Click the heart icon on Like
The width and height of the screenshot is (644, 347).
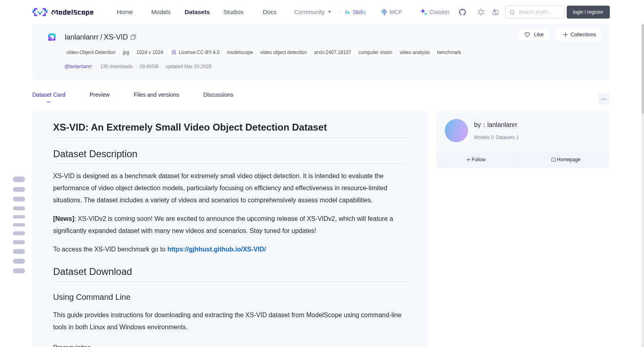tap(527, 35)
